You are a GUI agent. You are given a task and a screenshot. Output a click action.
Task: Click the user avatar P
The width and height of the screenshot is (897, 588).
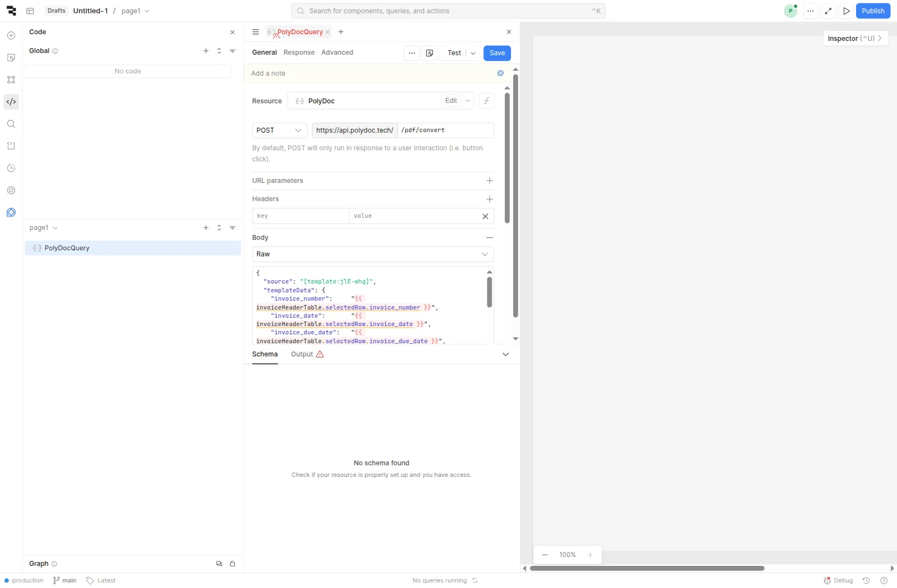click(790, 11)
